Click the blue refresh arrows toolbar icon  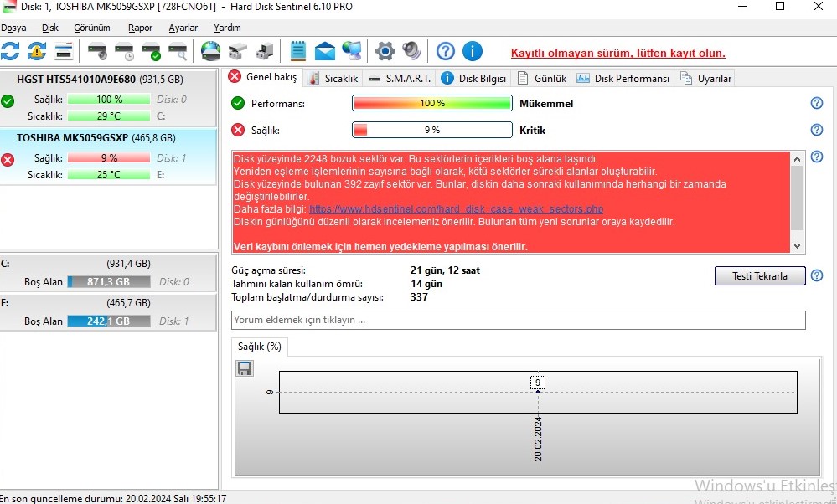pyautogui.click(x=10, y=51)
